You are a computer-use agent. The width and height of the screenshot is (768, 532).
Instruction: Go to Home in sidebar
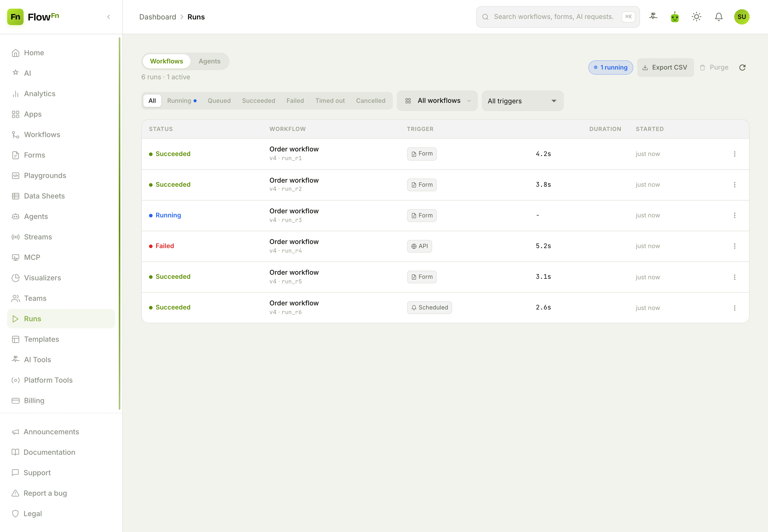61,53
